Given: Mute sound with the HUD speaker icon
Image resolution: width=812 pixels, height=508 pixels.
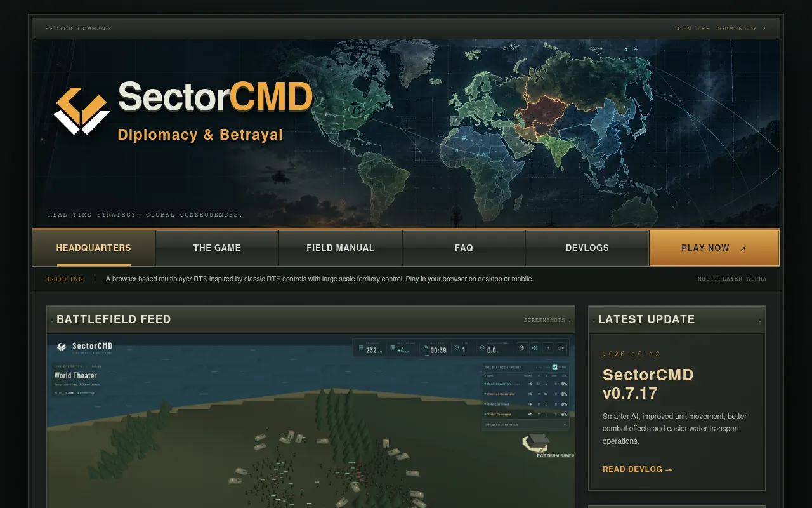Looking at the screenshot, I should click(535, 348).
